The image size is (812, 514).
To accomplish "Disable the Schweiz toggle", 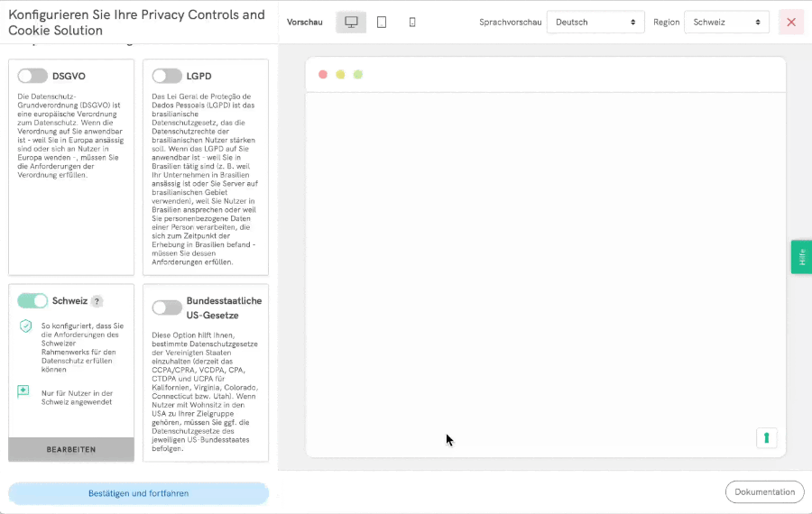I will coord(32,301).
